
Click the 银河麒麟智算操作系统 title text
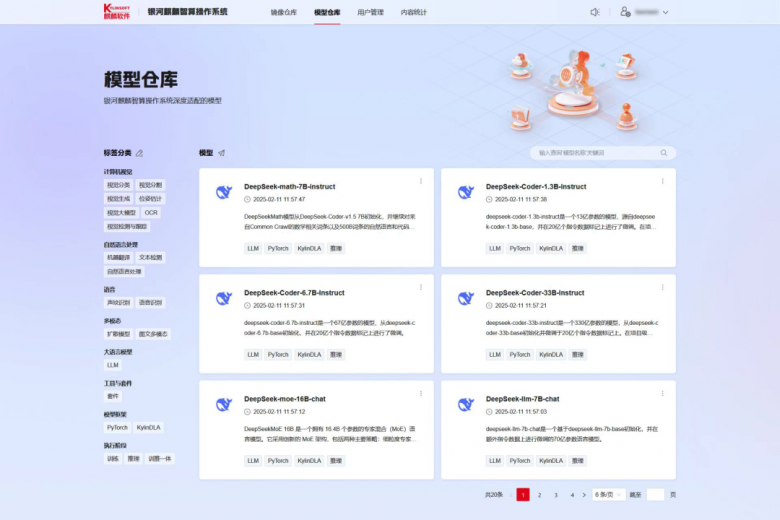pyautogui.click(x=188, y=11)
